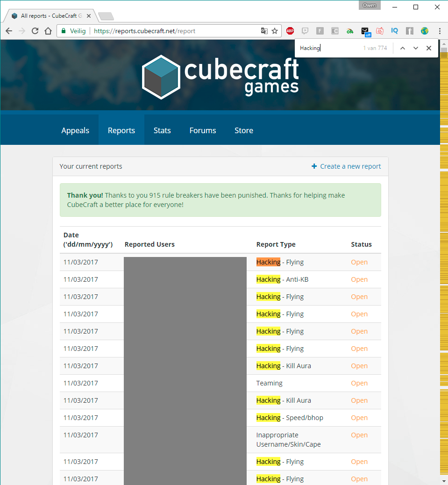Click the globe extension icon

pyautogui.click(x=425, y=31)
